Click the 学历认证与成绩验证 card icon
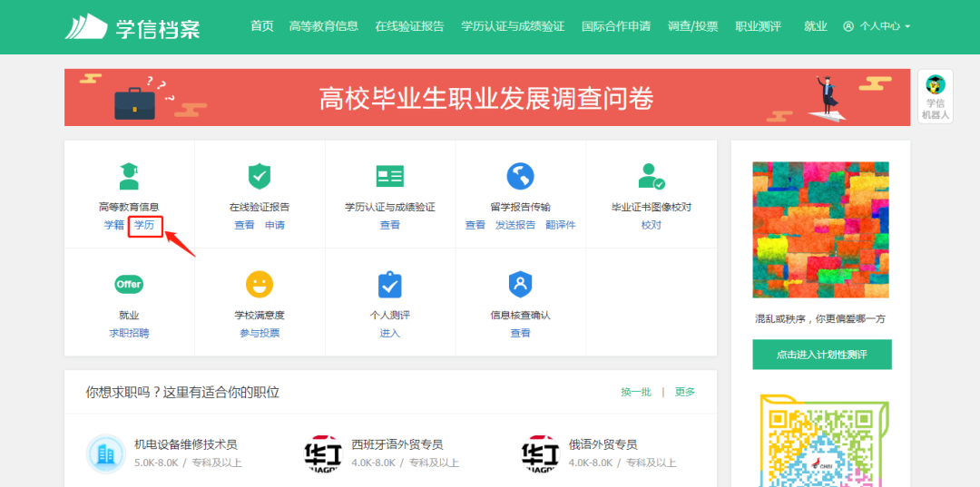Image resolution: width=980 pixels, height=487 pixels. 390,176
